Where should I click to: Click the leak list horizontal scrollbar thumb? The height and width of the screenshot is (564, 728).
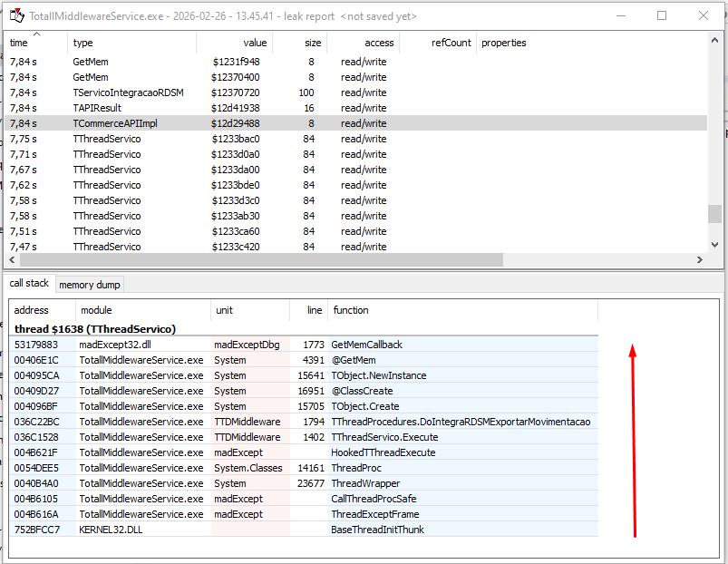point(261,260)
